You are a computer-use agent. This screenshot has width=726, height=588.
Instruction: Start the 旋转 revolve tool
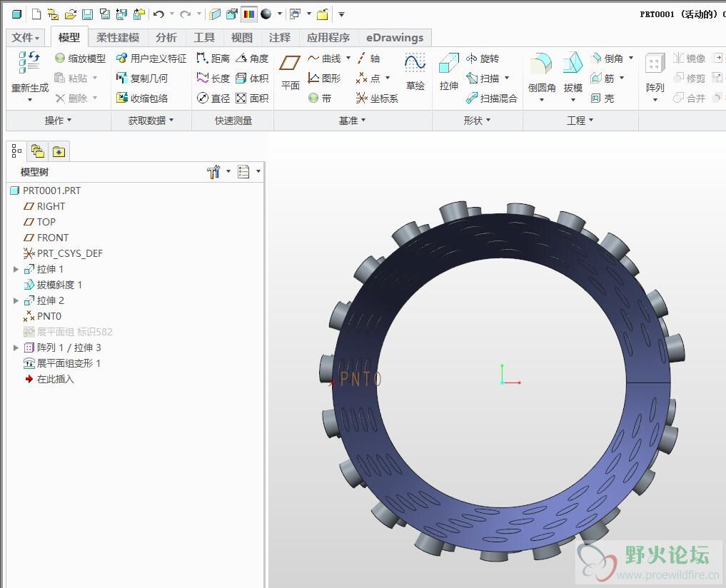[x=483, y=59]
